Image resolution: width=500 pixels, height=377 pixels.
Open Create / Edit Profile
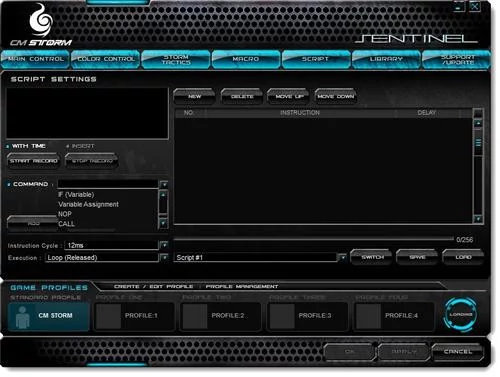(153, 287)
